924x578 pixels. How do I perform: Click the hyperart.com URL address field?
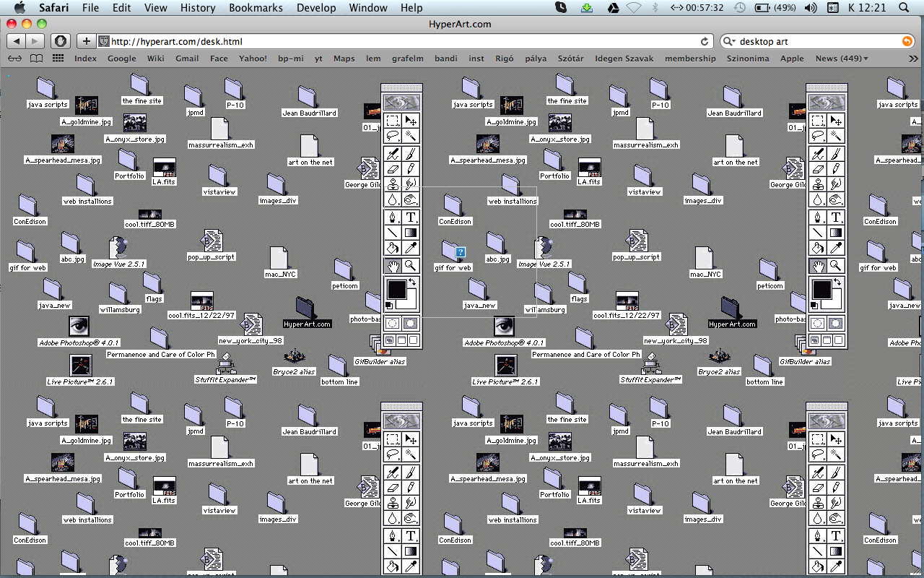(x=404, y=41)
